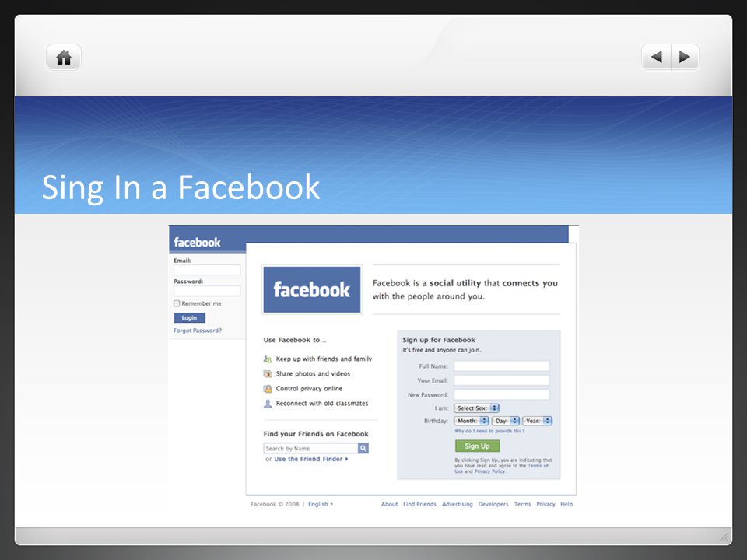Go to previous slide with left arrow
Image resolution: width=747 pixels, height=560 pixels.
pos(657,57)
